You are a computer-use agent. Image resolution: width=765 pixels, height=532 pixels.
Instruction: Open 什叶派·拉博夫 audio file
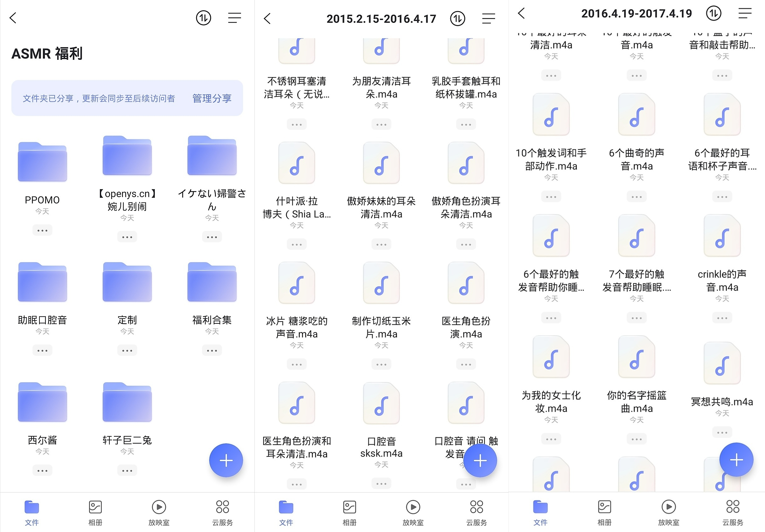pyautogui.click(x=297, y=163)
